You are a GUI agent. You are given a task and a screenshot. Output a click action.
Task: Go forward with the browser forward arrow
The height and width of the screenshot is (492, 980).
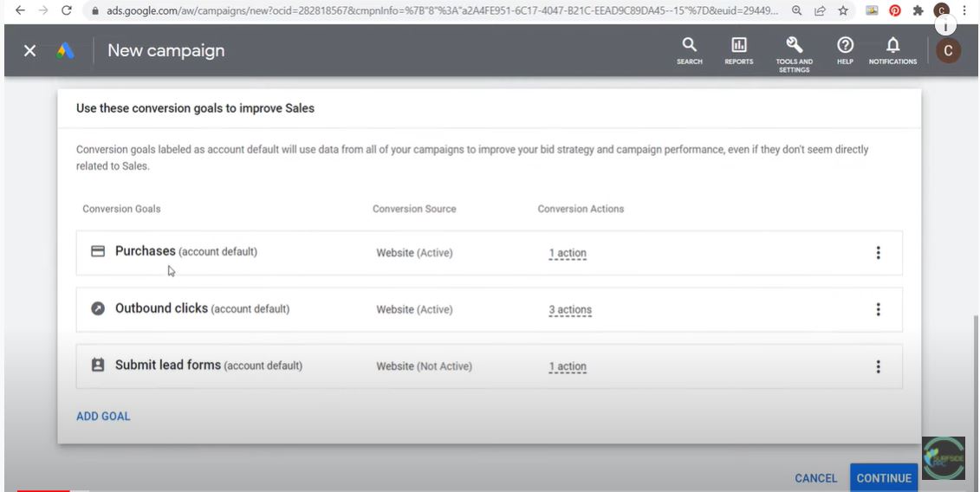click(43, 10)
